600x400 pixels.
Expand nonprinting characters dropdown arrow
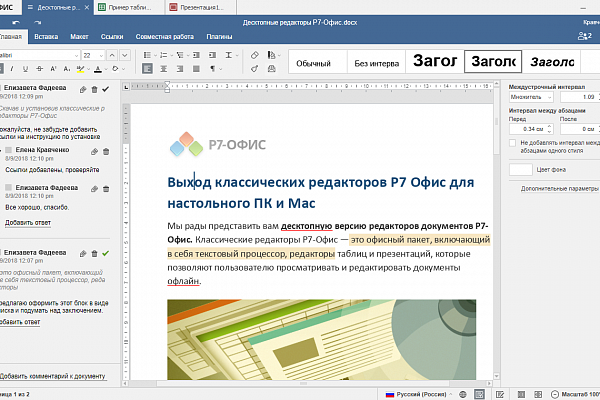click(x=220, y=69)
